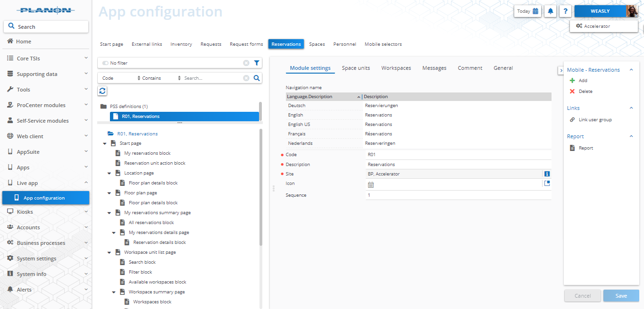The width and height of the screenshot is (644, 309).
Task: Open notifications via the bell icon
Action: (550, 10)
